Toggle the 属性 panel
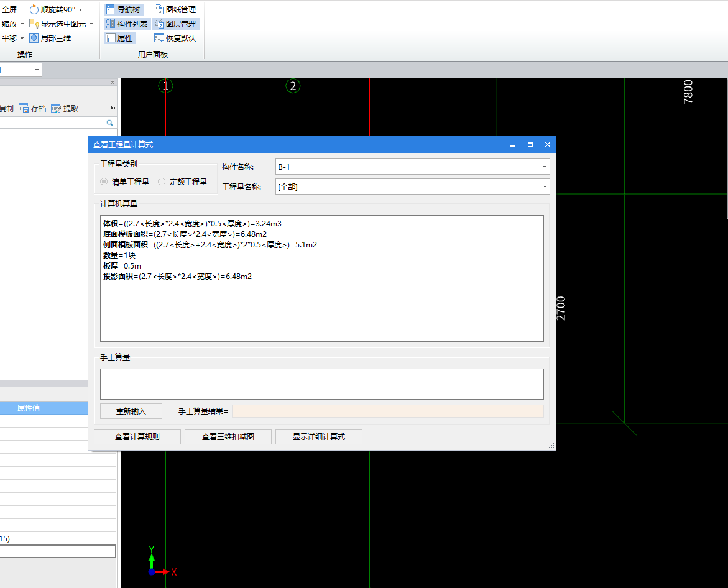 pos(119,38)
